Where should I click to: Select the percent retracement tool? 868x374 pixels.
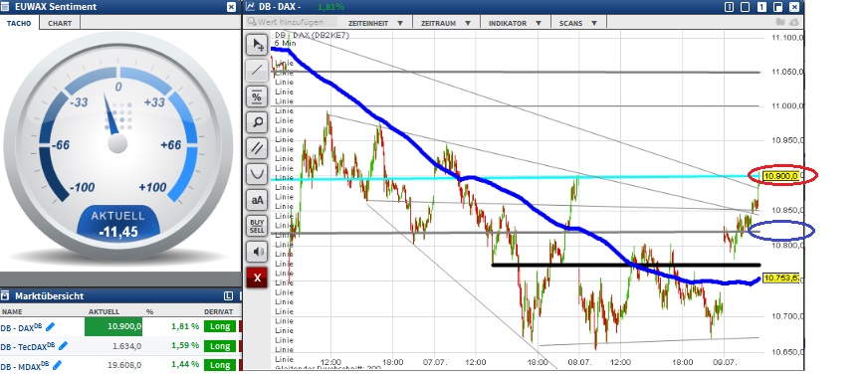click(x=257, y=96)
